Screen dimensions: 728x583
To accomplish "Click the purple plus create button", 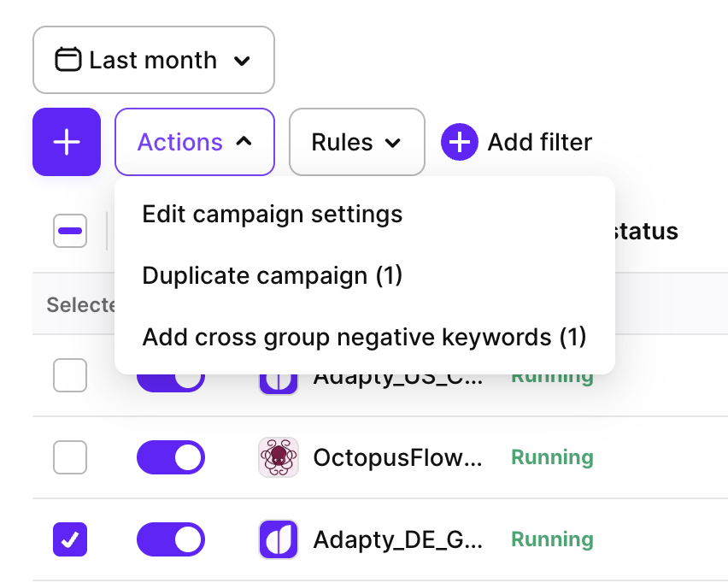I will coord(67,142).
